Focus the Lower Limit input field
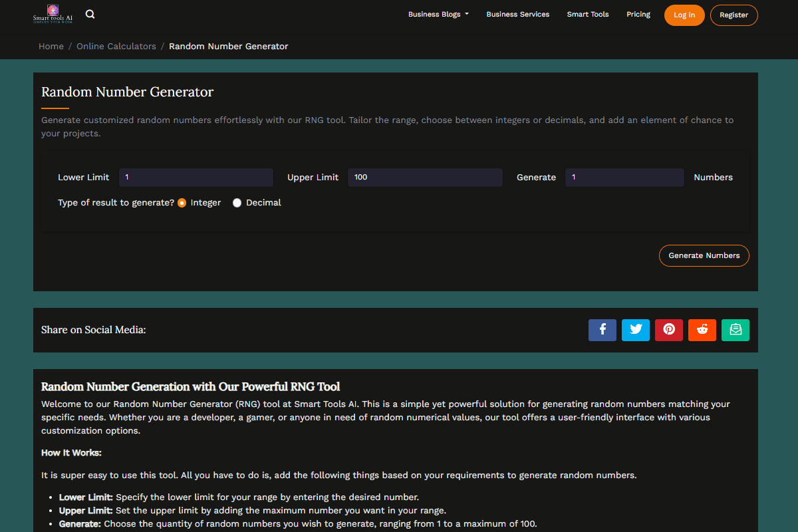 196,178
